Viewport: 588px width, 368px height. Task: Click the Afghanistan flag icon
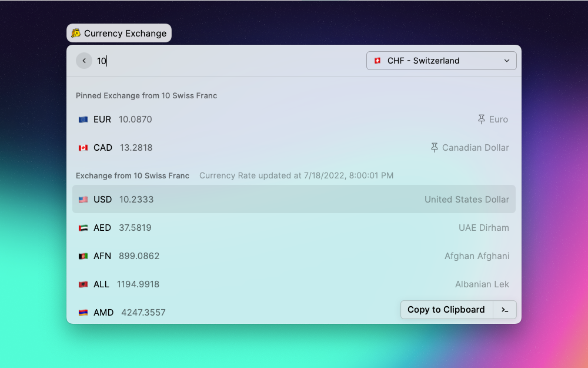(83, 256)
